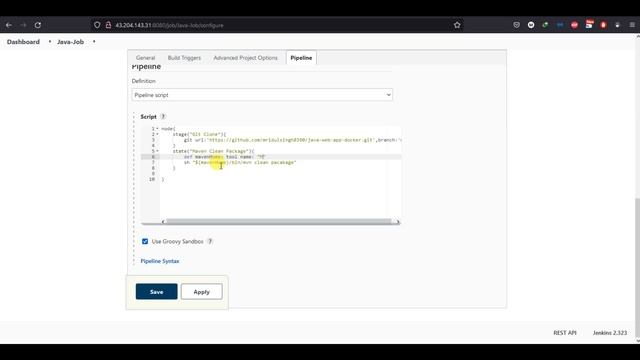This screenshot has height=360, width=640.
Task: Collapse code fold at script line 1
Action: [x=158, y=129]
